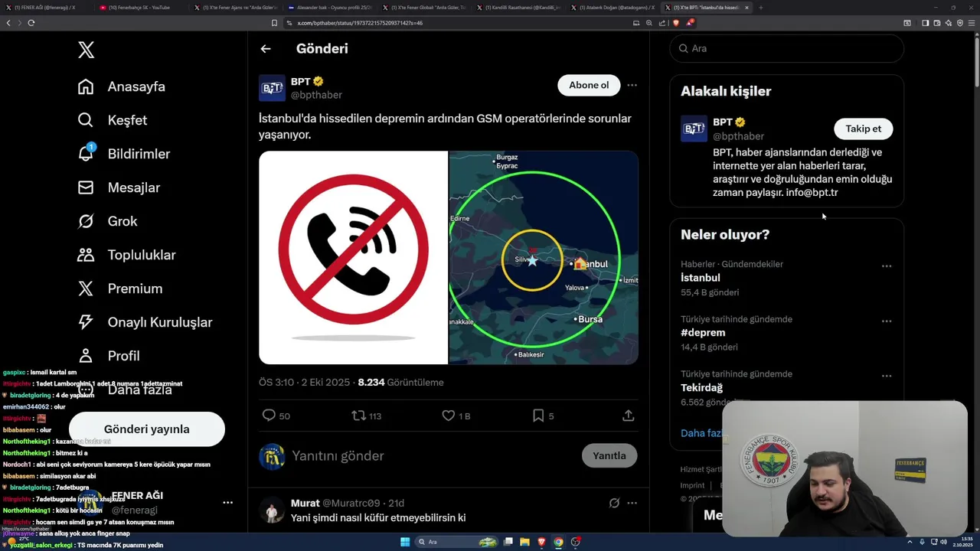Bookmark the post with the bookmark icon
The image size is (980, 551).
click(538, 416)
